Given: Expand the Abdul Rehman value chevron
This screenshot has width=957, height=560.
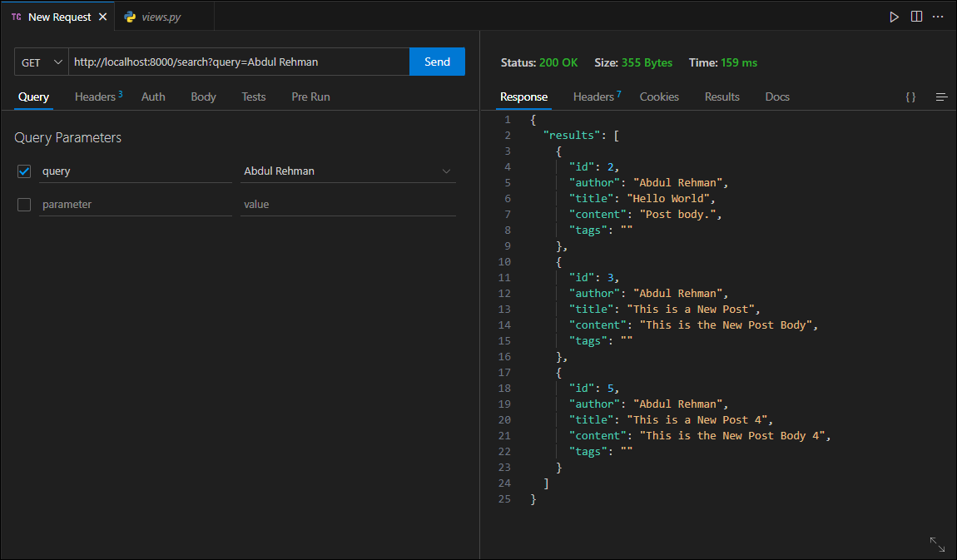Looking at the screenshot, I should [x=446, y=171].
